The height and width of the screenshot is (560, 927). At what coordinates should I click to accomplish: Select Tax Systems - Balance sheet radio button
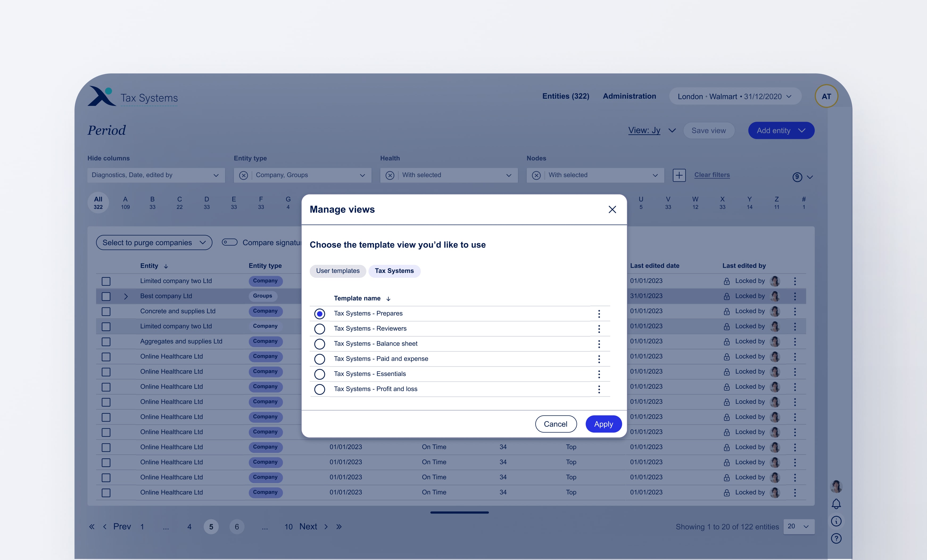point(319,344)
